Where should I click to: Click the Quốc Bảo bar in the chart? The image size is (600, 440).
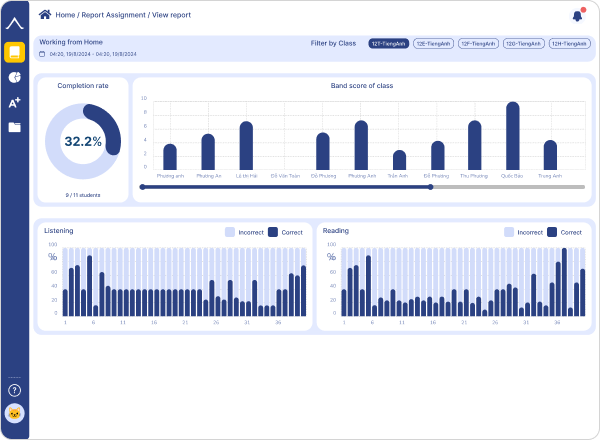512,136
